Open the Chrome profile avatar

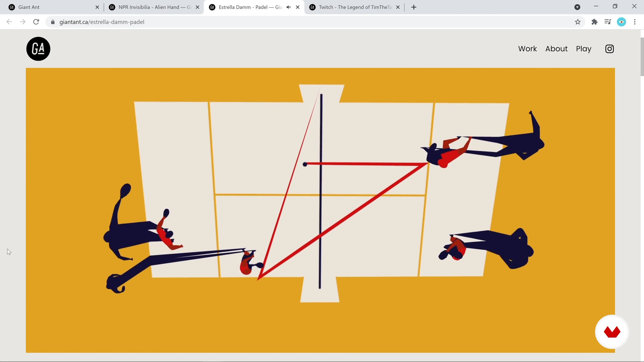622,22
